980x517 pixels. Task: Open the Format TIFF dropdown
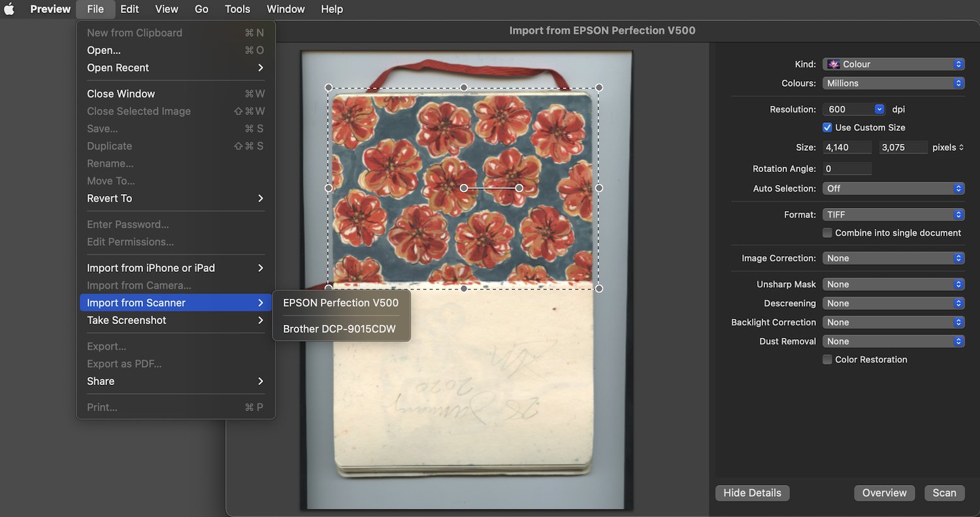[893, 214]
